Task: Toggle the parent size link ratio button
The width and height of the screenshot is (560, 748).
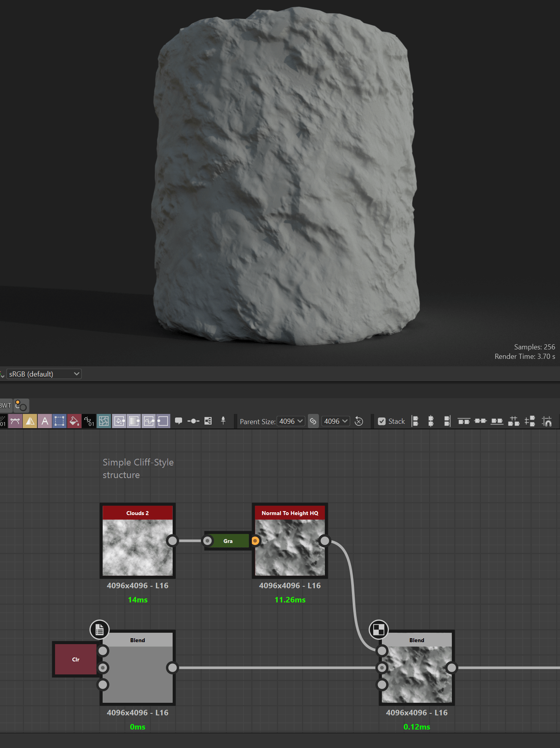Action: point(313,421)
